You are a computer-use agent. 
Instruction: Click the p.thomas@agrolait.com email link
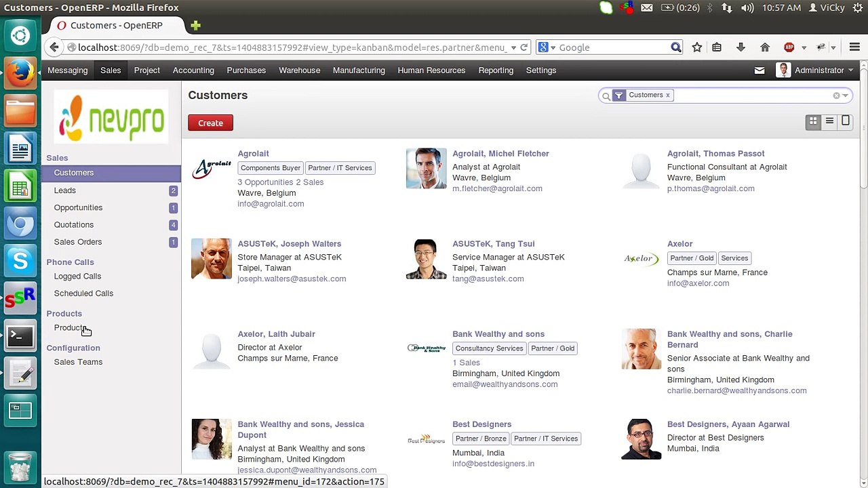click(711, 188)
